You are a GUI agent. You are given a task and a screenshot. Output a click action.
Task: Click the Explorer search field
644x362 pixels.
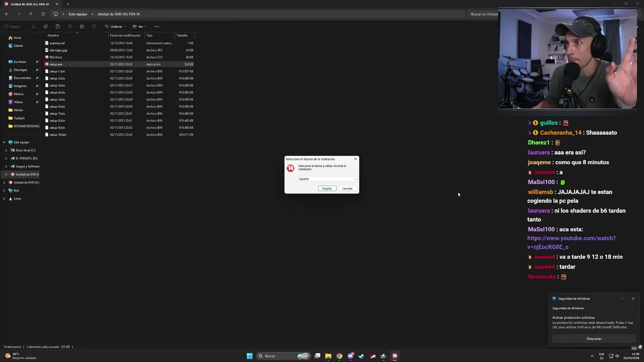pyautogui.click(x=484, y=14)
